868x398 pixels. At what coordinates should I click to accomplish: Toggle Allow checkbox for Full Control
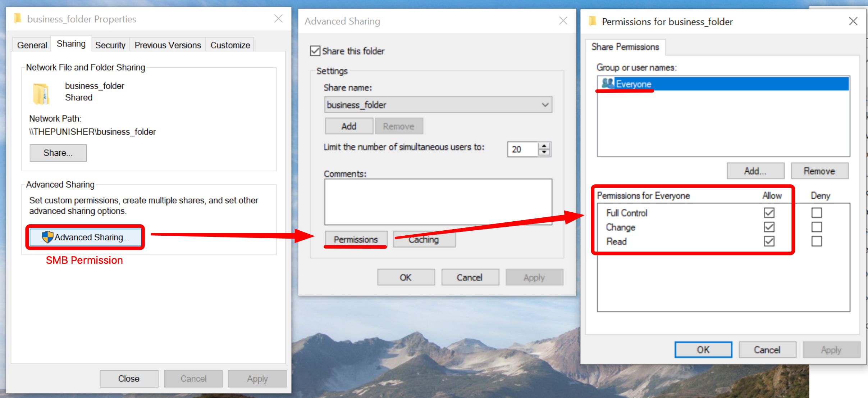pos(769,213)
